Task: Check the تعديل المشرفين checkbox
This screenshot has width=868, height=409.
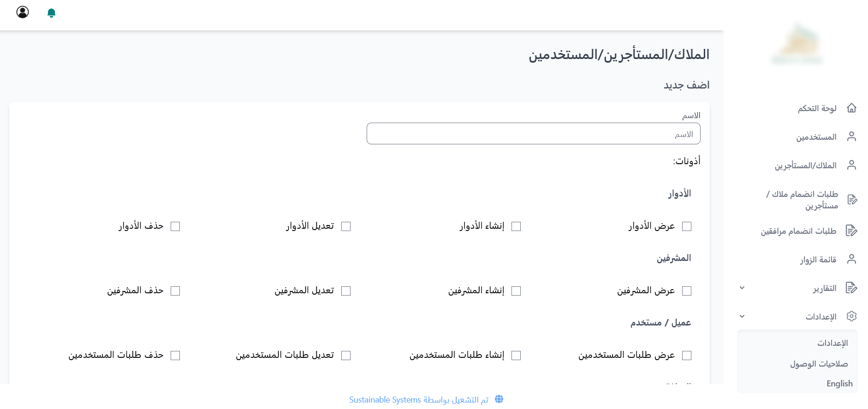Action: (346, 291)
